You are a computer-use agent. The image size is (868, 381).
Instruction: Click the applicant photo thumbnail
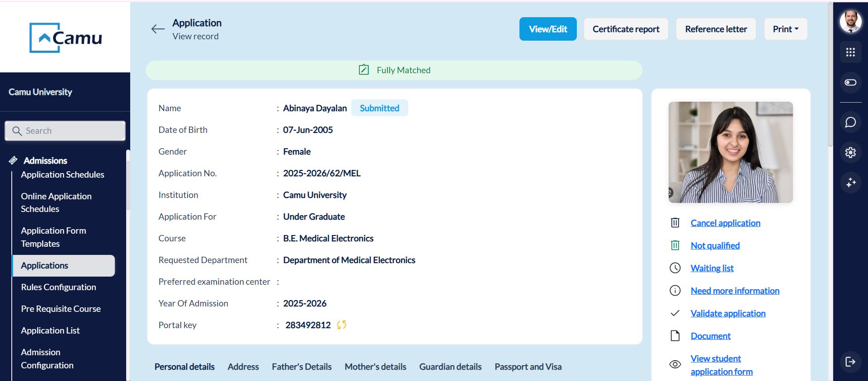[x=731, y=152]
